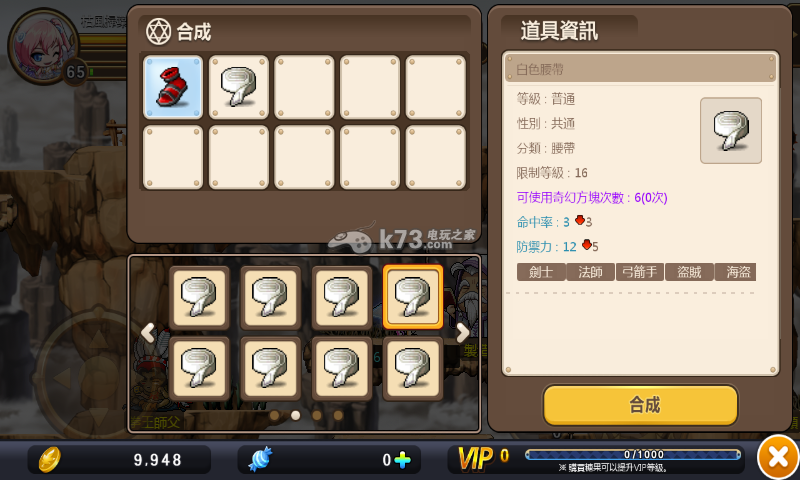Click the VIP progress bar 0/1000
Viewport: 800px width, 480px height.
(633, 454)
